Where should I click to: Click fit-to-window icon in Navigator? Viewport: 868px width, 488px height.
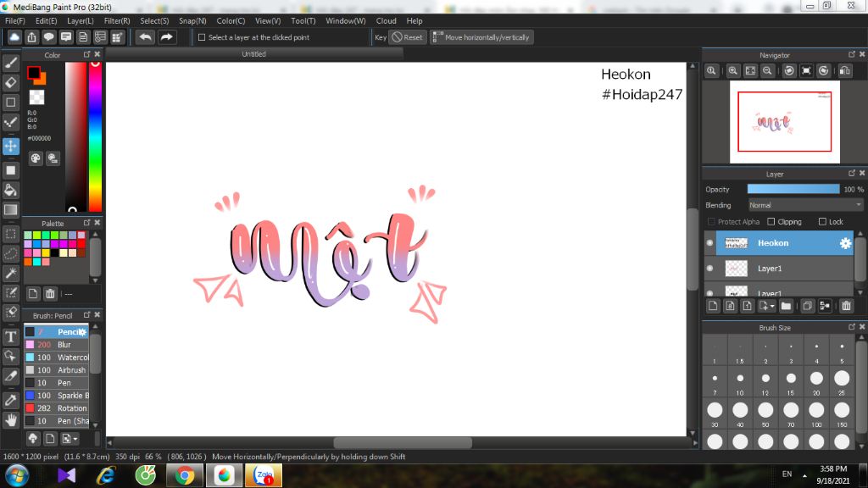pos(750,71)
